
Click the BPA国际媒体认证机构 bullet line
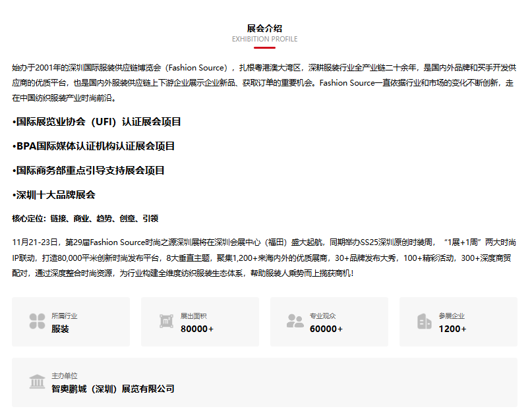click(x=94, y=146)
